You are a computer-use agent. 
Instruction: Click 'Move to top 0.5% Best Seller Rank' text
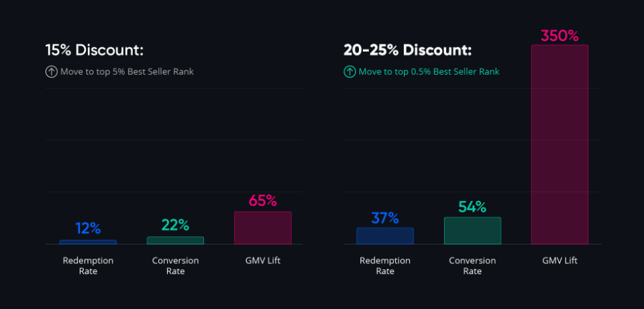pyautogui.click(x=429, y=72)
